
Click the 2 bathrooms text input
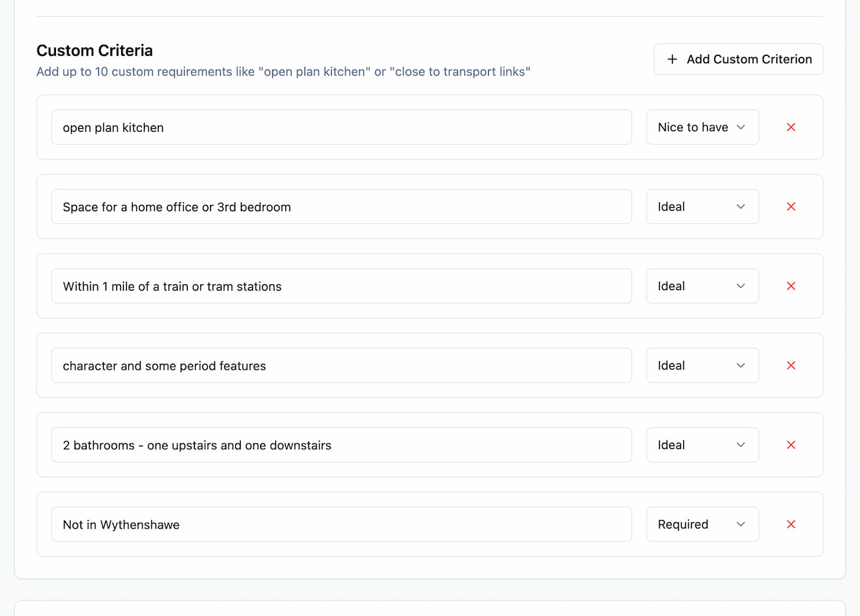coord(341,446)
